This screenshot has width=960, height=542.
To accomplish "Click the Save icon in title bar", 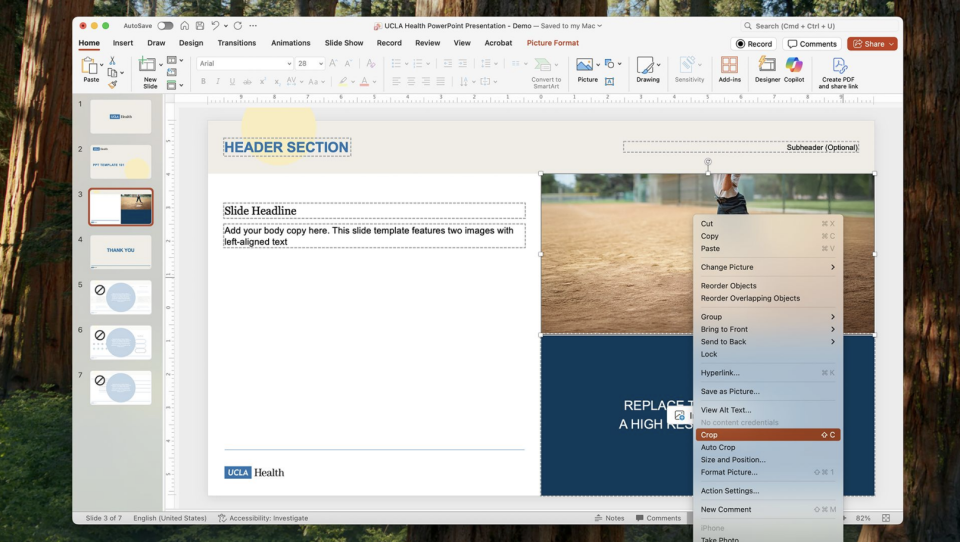I will point(200,26).
